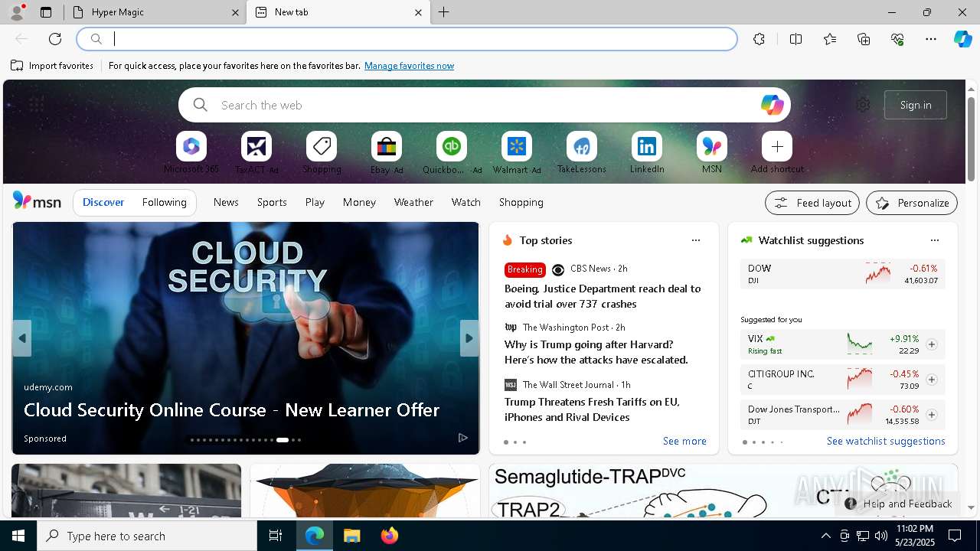Open the Windows Start menu
Image resolution: width=980 pixels, height=551 pixels.
tap(18, 536)
